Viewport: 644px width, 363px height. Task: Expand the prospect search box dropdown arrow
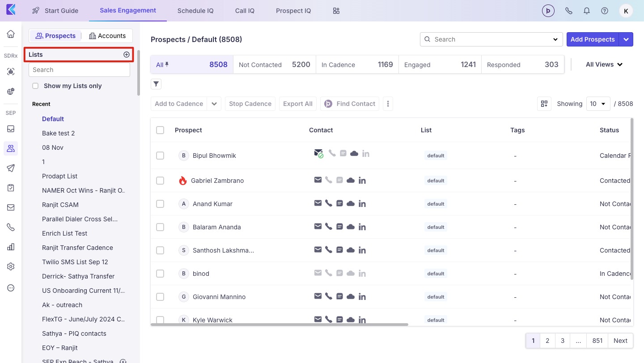555,39
